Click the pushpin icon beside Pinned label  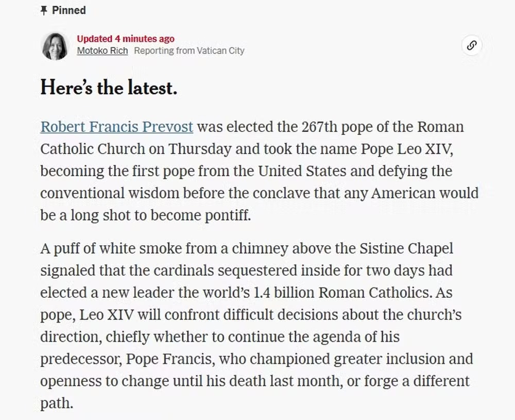click(x=43, y=10)
